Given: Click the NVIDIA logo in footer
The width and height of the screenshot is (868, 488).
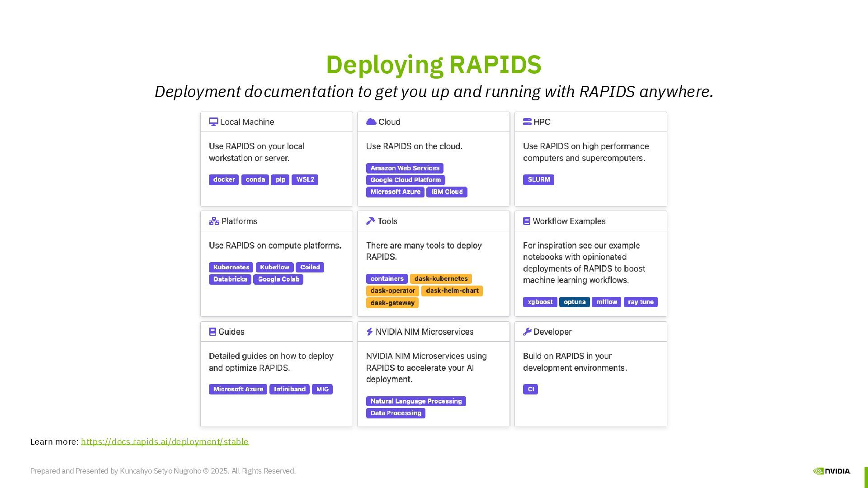Looking at the screenshot, I should 832,471.
